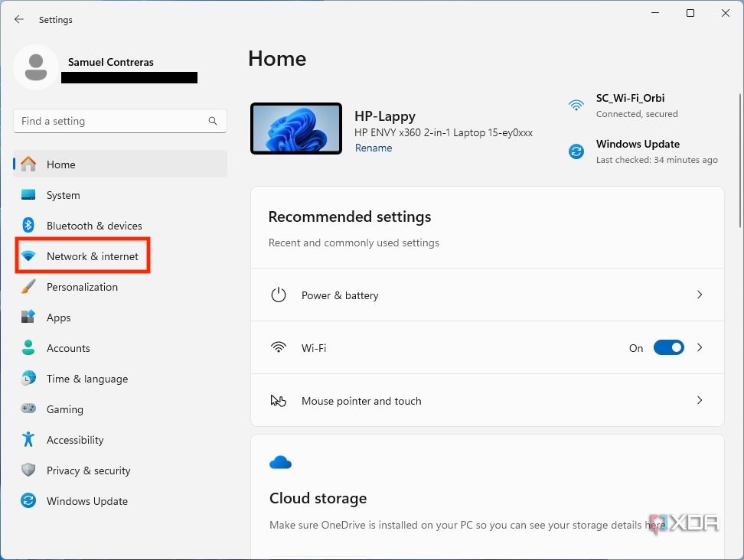Click the Gaming controller icon

[28, 409]
